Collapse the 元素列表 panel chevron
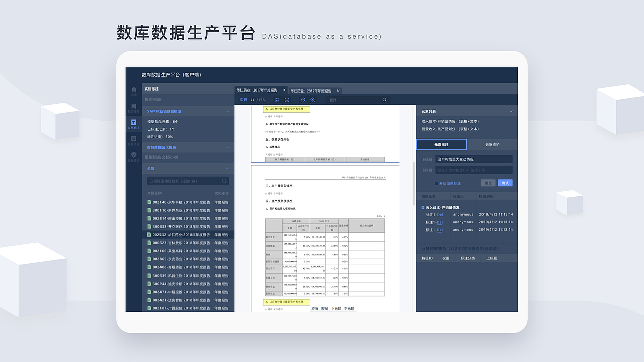This screenshot has height=362, width=644. [511, 111]
